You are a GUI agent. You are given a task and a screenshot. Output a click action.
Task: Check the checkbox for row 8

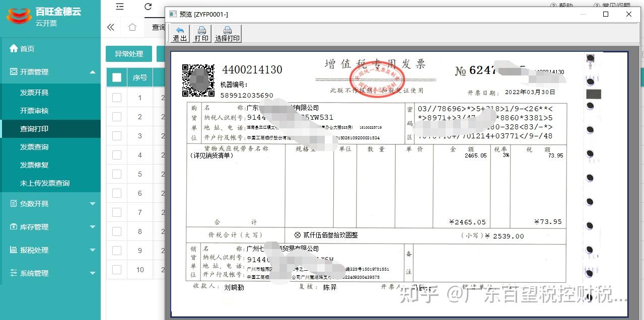[x=117, y=231]
